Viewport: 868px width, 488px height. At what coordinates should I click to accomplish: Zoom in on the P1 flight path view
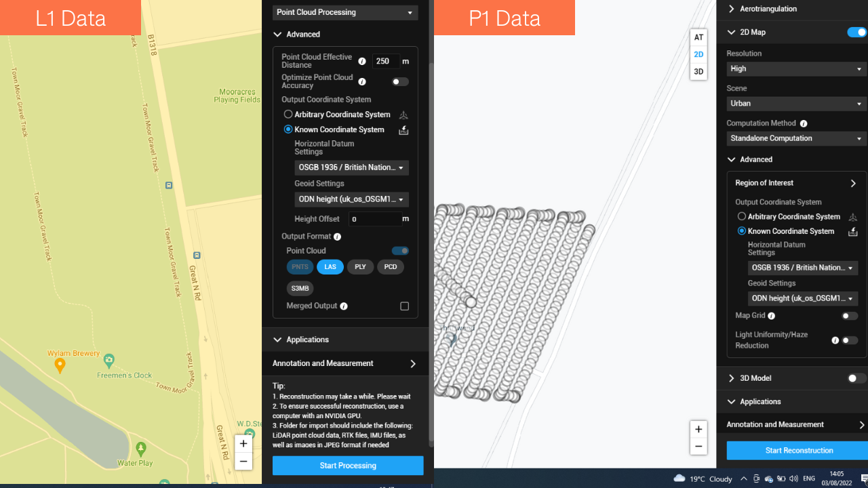pyautogui.click(x=698, y=429)
